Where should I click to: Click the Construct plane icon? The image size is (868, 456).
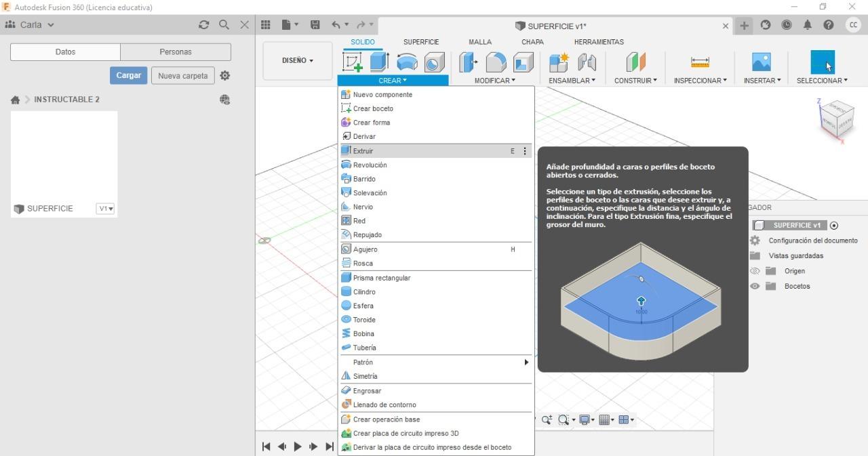[635, 62]
